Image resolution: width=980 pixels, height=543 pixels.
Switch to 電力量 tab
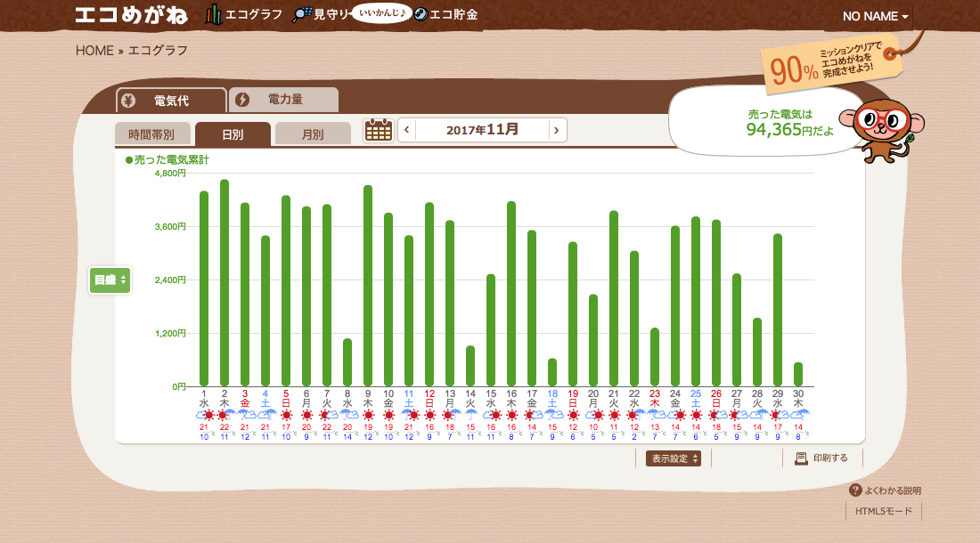tap(284, 99)
